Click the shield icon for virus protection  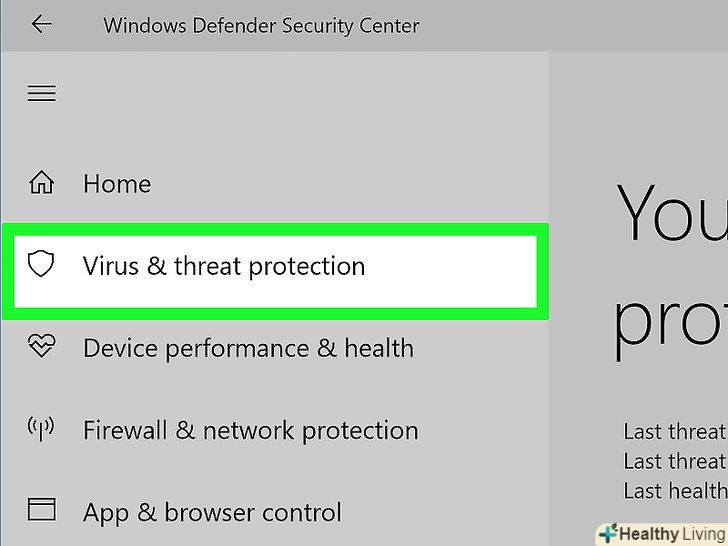pyautogui.click(x=40, y=265)
